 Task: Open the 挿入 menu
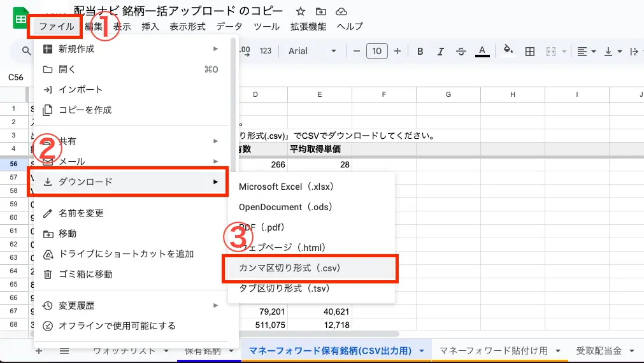tap(150, 27)
